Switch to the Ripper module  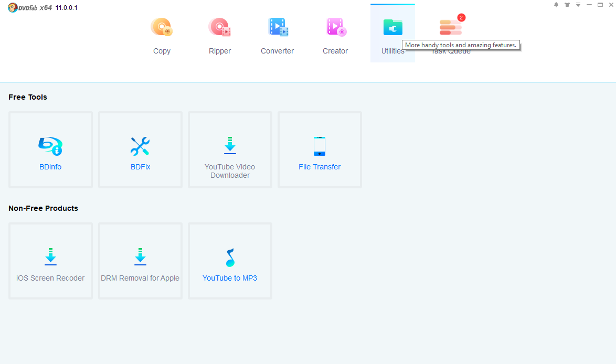(220, 35)
